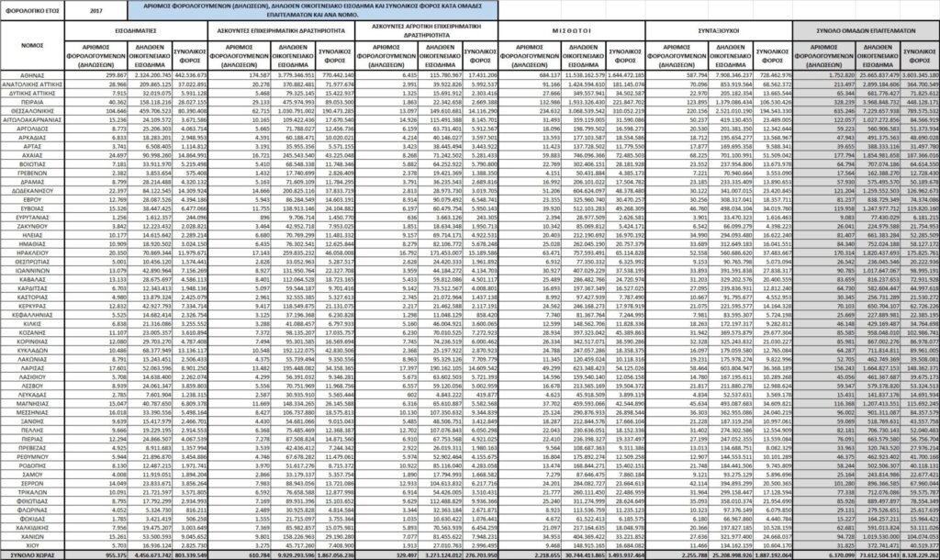Image resolution: width=940 pixels, height=560 pixels.
Task: Click the ΓΡΕΒΕΝΩΝ row label
Action: point(32,173)
